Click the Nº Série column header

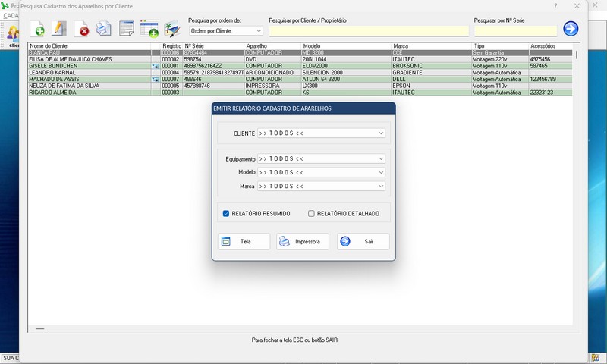pos(214,46)
